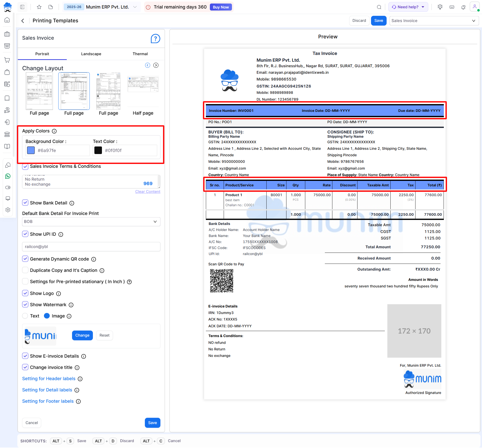
Task: Open Setting for Footer labels link
Action: [x=48, y=401]
